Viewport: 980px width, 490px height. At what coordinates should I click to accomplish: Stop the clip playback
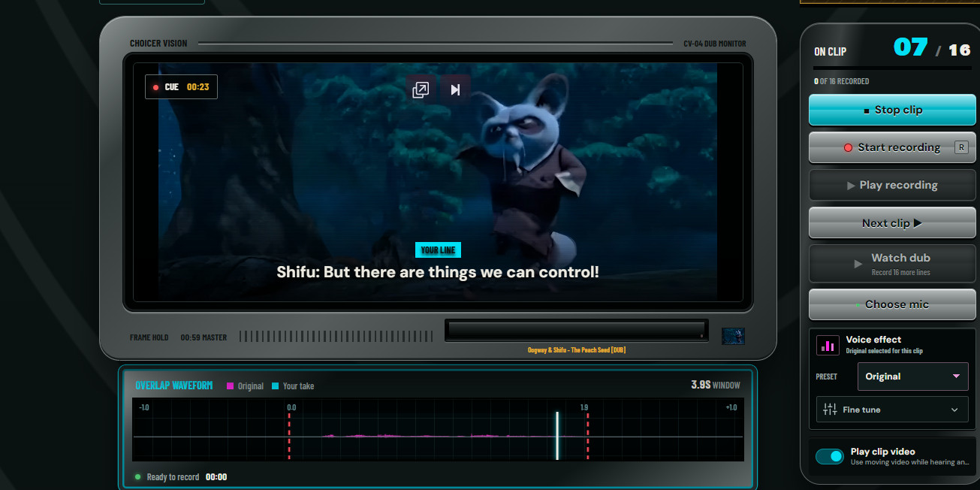click(x=892, y=110)
